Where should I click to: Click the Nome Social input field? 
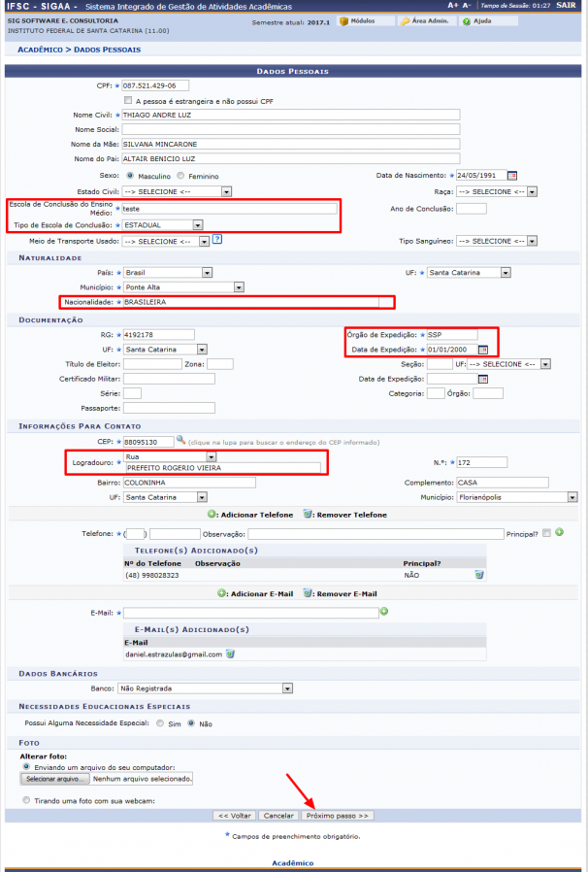pos(290,130)
